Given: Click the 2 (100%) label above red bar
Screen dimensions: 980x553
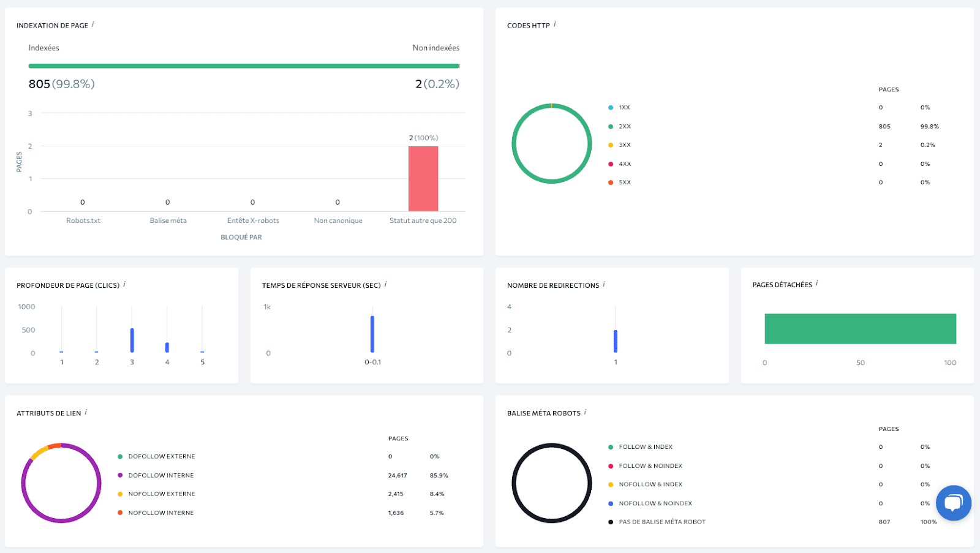Looking at the screenshot, I should coord(423,138).
